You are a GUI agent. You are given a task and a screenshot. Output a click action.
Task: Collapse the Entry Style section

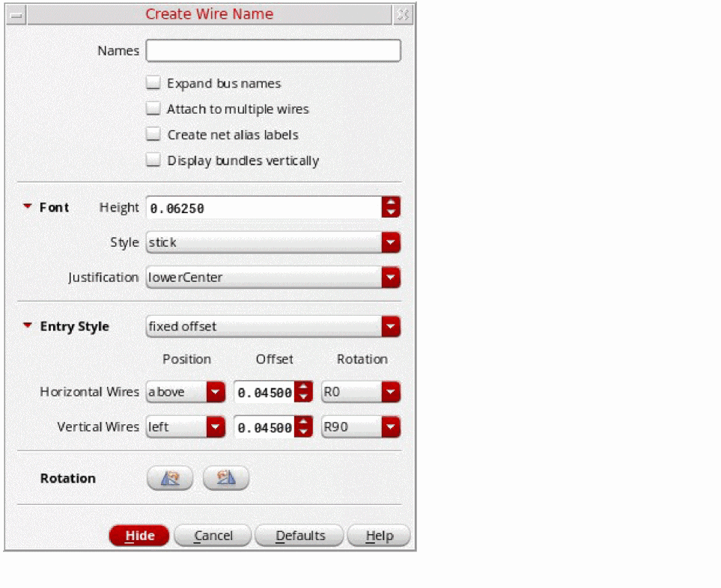[x=28, y=325]
